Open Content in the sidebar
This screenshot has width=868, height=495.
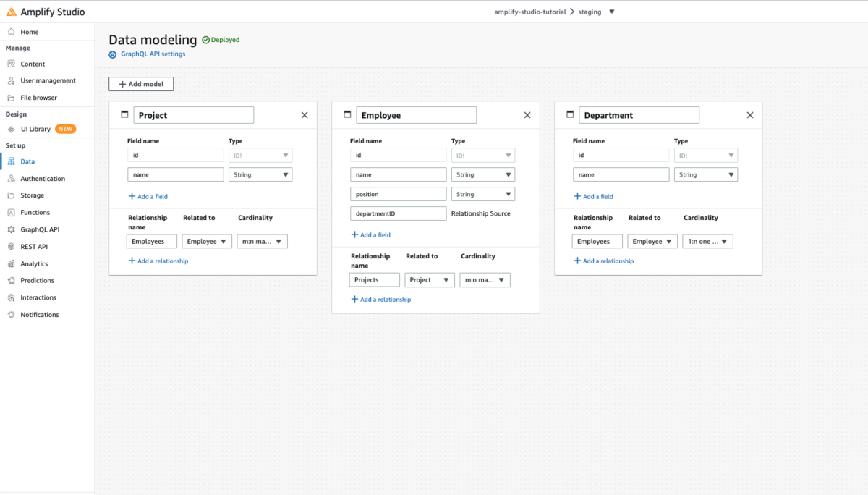pyautogui.click(x=33, y=64)
